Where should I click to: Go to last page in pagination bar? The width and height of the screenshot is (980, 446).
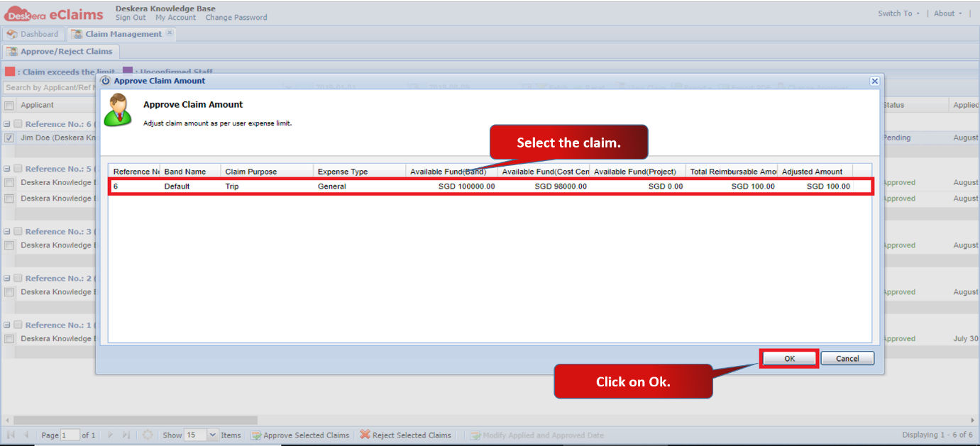[x=126, y=435]
